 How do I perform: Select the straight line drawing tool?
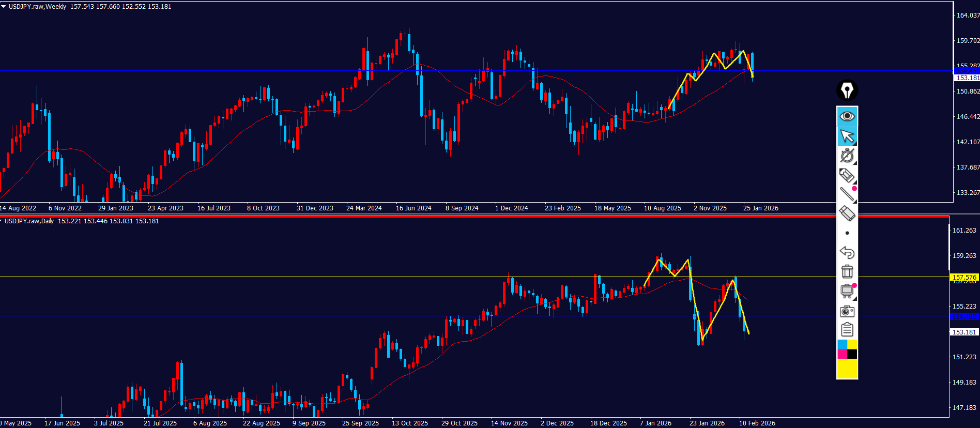click(x=847, y=194)
